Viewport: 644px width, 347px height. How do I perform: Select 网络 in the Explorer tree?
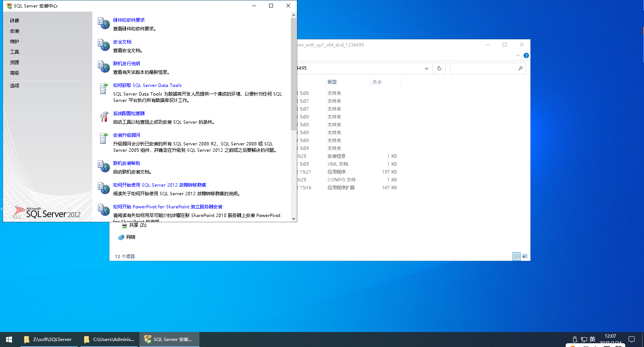click(127, 237)
